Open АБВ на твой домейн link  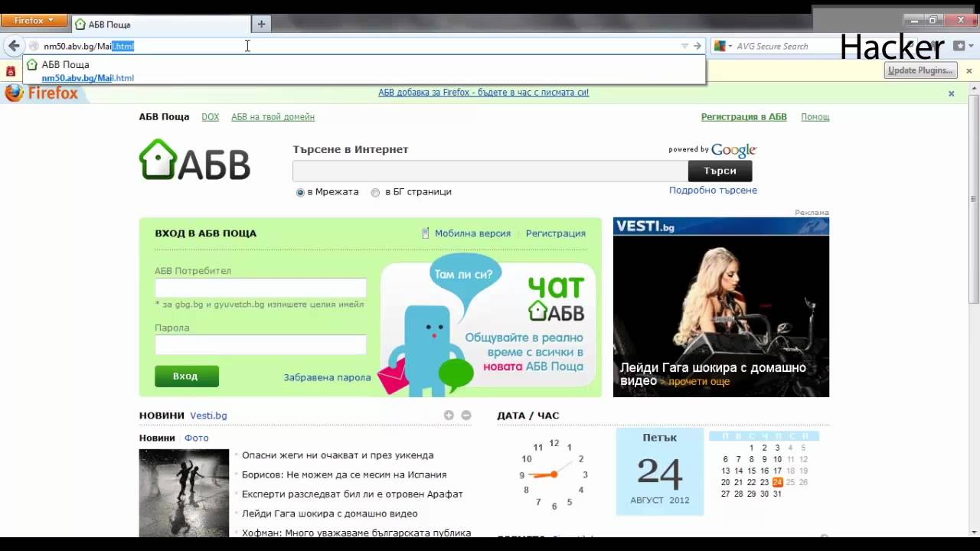click(x=273, y=117)
